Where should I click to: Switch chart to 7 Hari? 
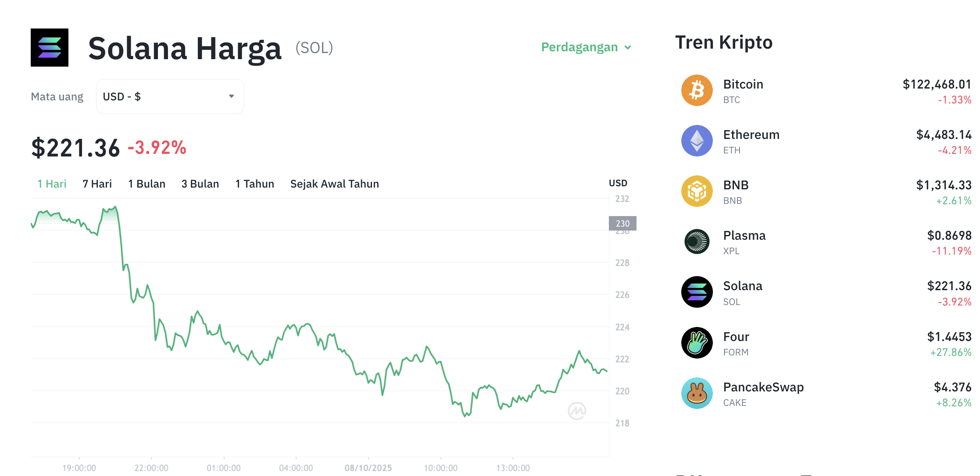pos(97,184)
